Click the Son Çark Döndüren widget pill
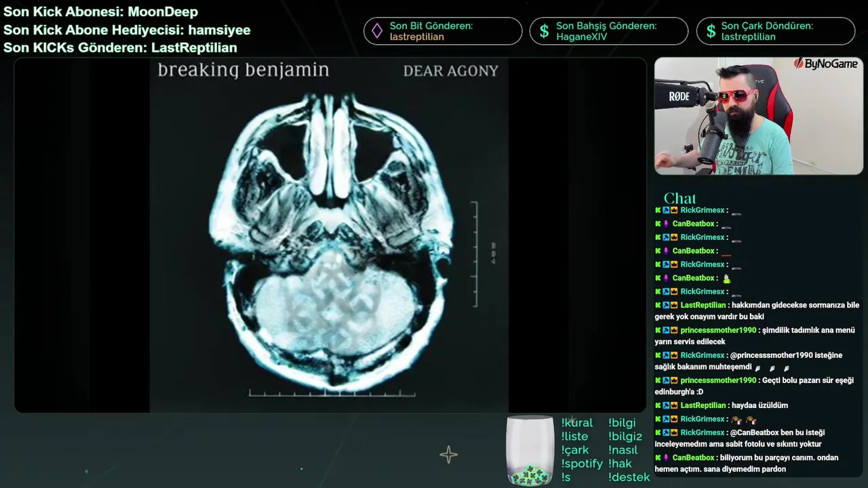The image size is (868, 488). pyautogui.click(x=776, y=31)
